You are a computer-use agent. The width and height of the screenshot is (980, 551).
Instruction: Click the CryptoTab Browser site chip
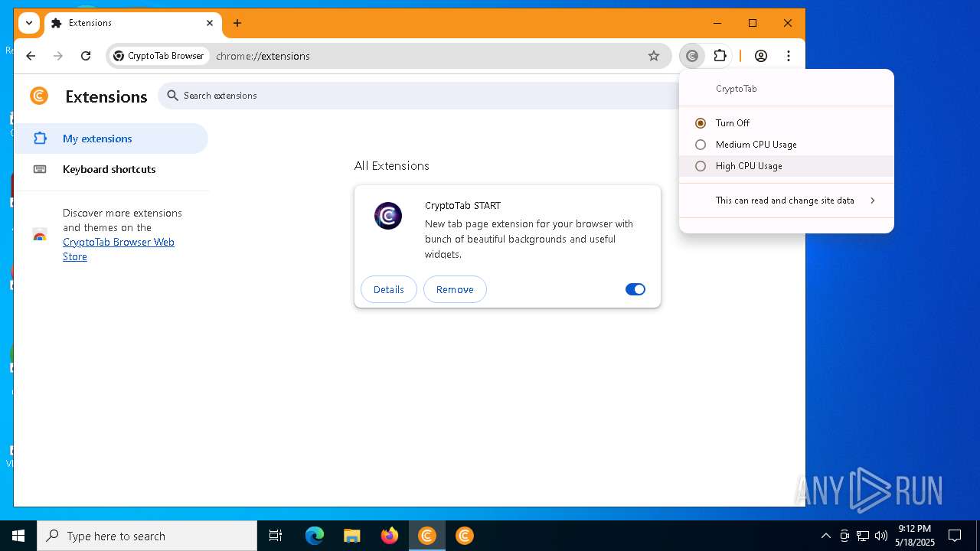(x=159, y=56)
